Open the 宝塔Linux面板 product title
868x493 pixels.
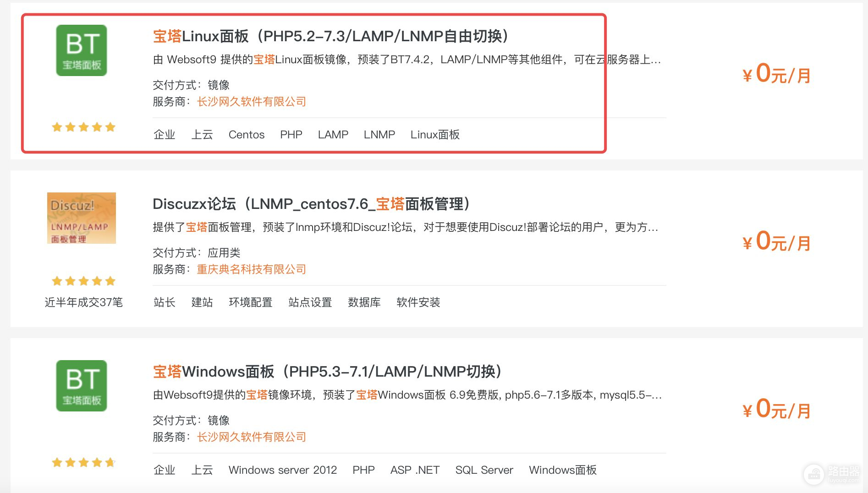(330, 36)
